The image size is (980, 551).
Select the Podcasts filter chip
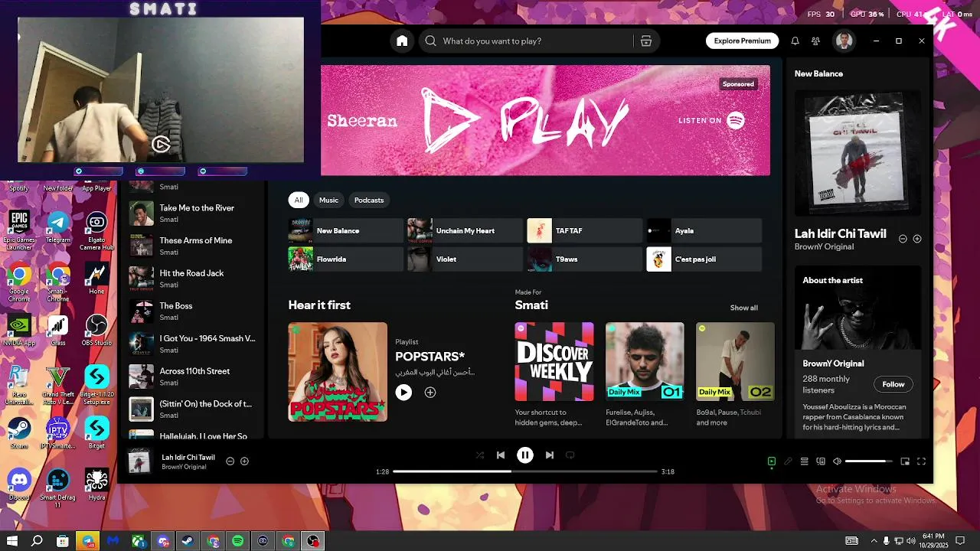(x=368, y=200)
